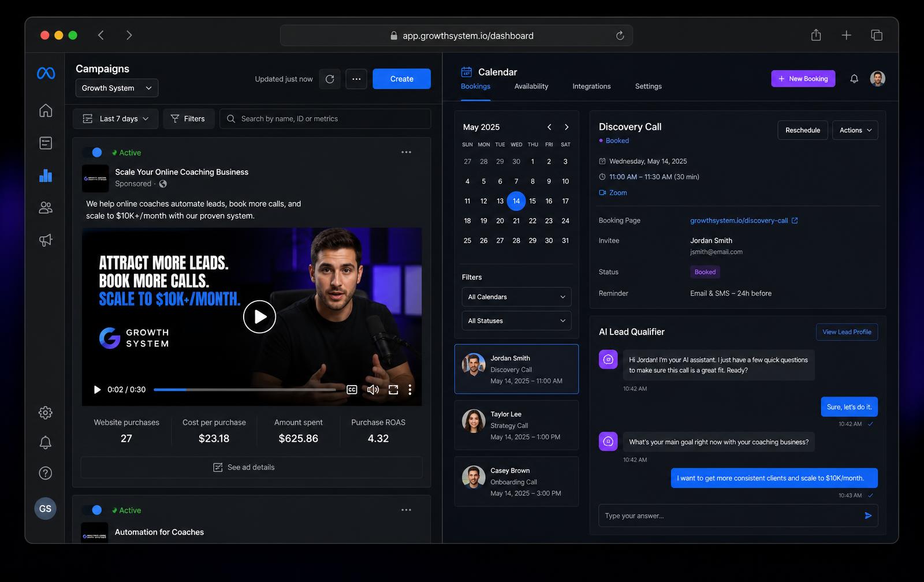Click the GS account avatar
This screenshot has height=582, width=924.
46,509
